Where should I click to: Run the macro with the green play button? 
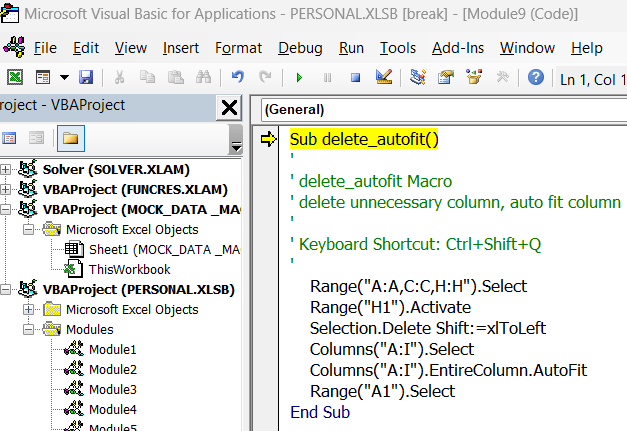[x=298, y=77]
